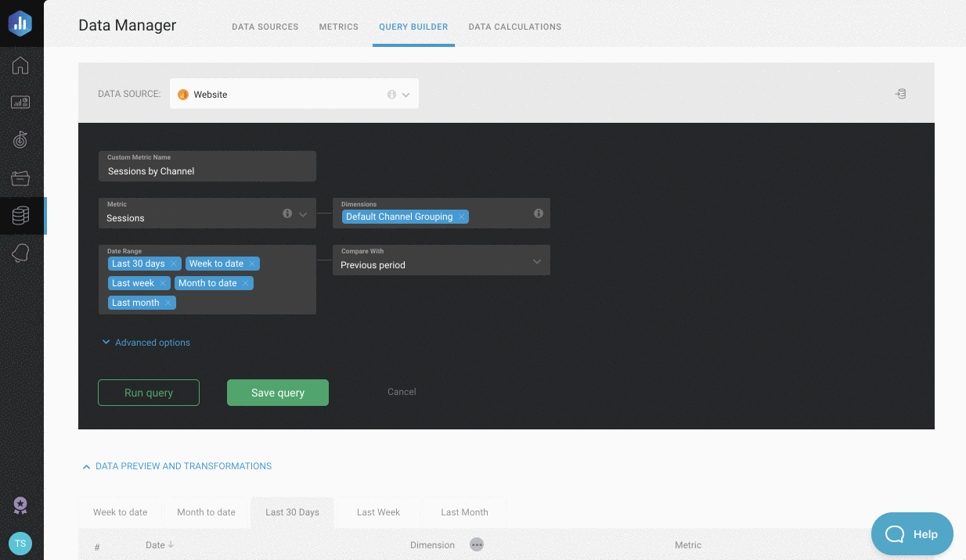Image resolution: width=966 pixels, height=560 pixels.
Task: Open the Goals target icon
Action: pos(21,140)
